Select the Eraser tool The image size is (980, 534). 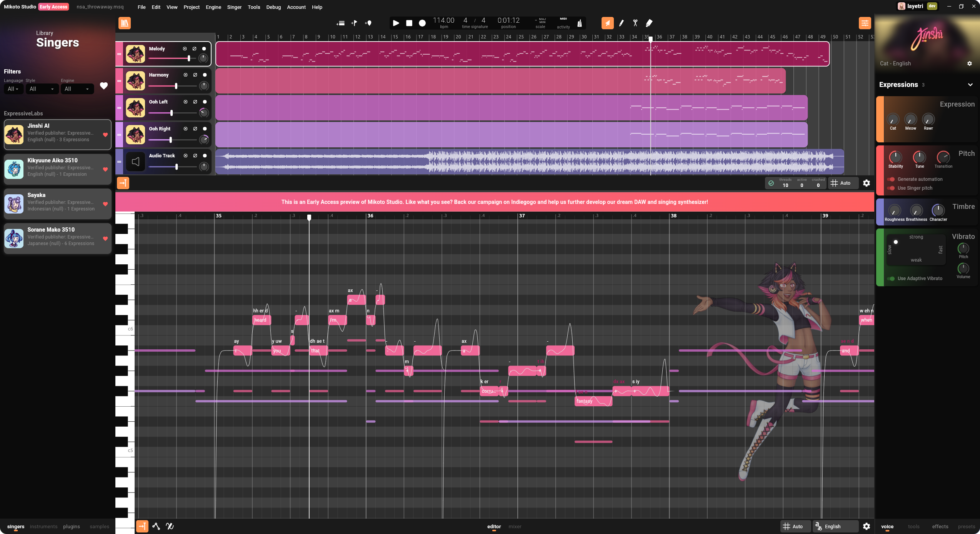tap(649, 23)
